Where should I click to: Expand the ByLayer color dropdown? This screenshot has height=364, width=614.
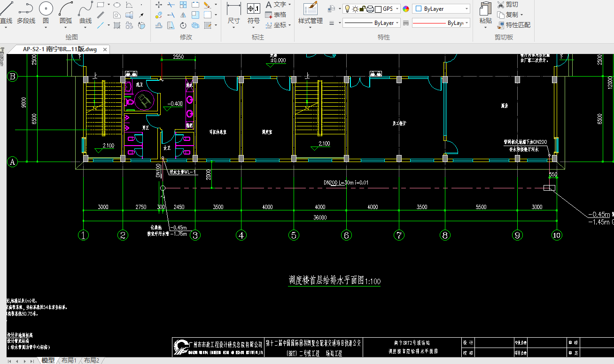(x=466, y=9)
